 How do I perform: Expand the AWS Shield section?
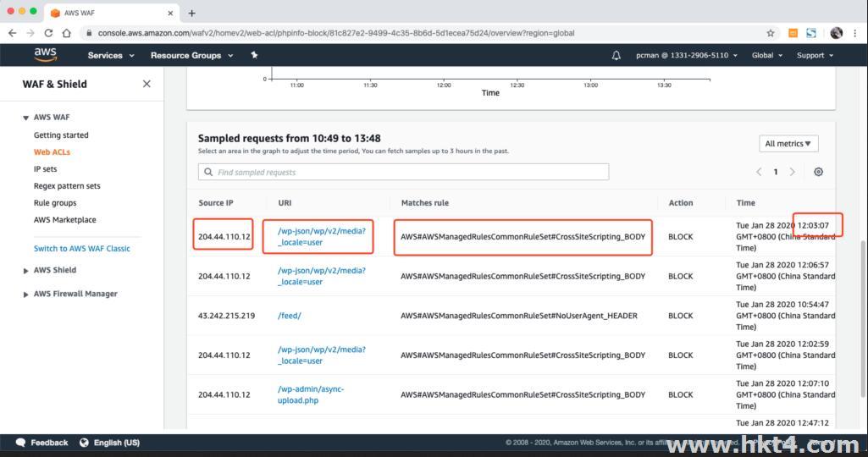(25, 271)
